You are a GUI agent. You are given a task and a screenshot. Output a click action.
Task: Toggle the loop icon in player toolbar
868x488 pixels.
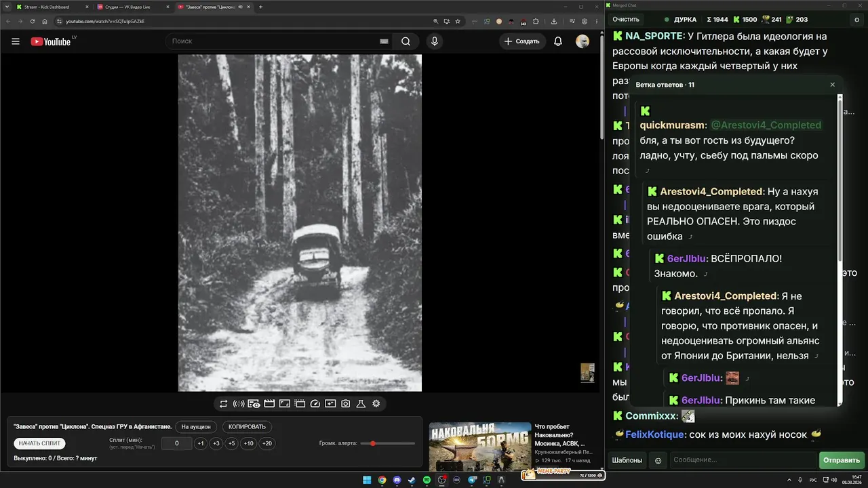[x=223, y=404]
